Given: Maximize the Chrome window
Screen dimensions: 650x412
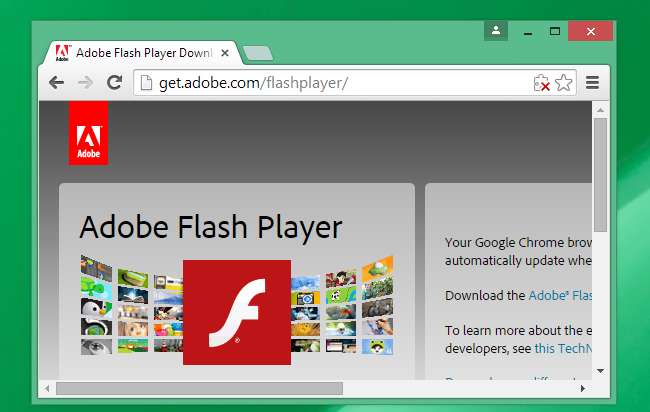Looking at the screenshot, I should (555, 31).
